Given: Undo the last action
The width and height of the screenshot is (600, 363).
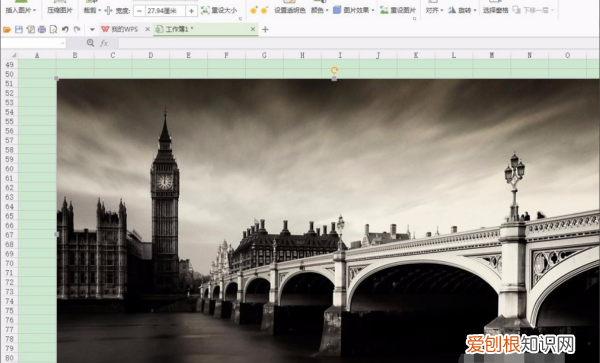Looking at the screenshot, I should 65,29.
